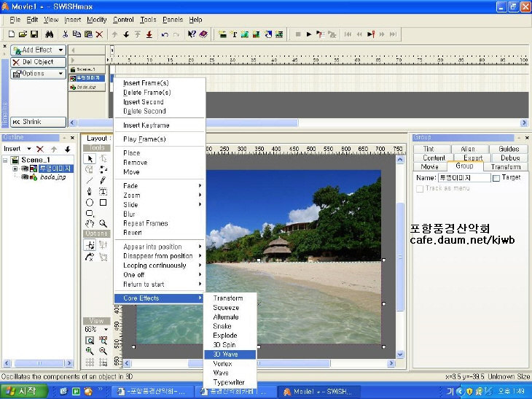The width and height of the screenshot is (532, 399).
Task: Toggle visibility eye of bada.jpg
Action: coord(25,177)
